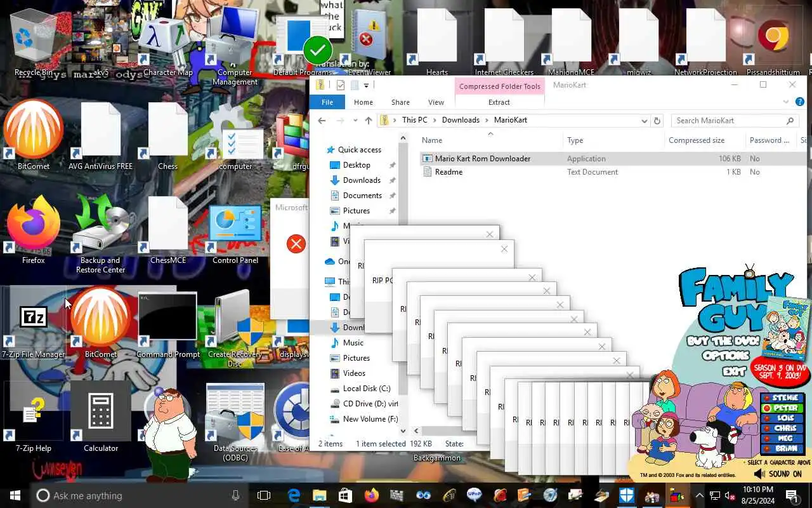This screenshot has height=508, width=812.
Task: Refresh the MarioKart folder view
Action: (x=657, y=121)
